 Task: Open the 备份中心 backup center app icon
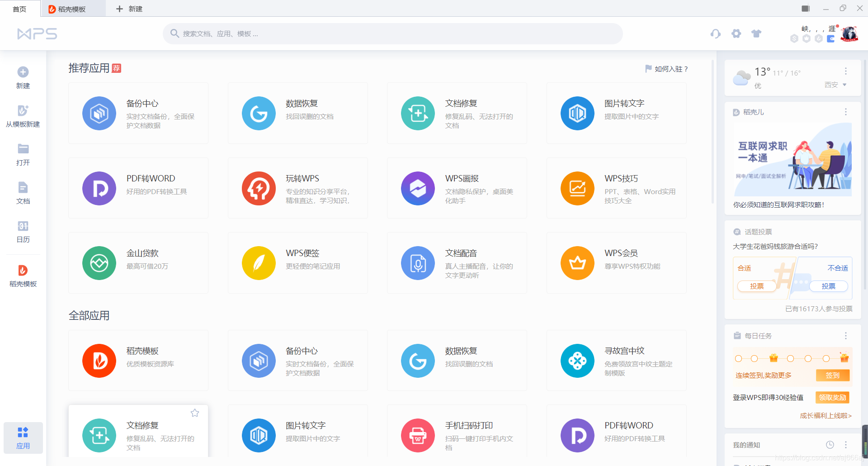tap(99, 113)
